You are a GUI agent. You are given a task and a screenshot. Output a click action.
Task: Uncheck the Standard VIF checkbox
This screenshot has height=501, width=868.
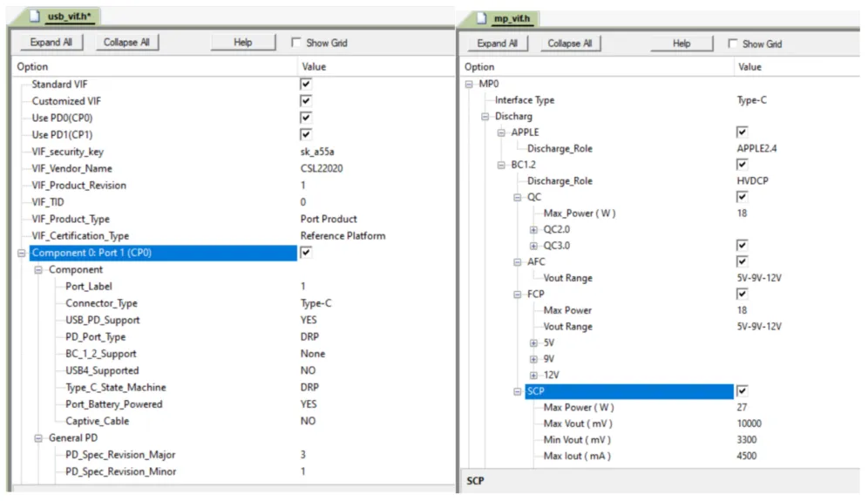[x=306, y=85]
